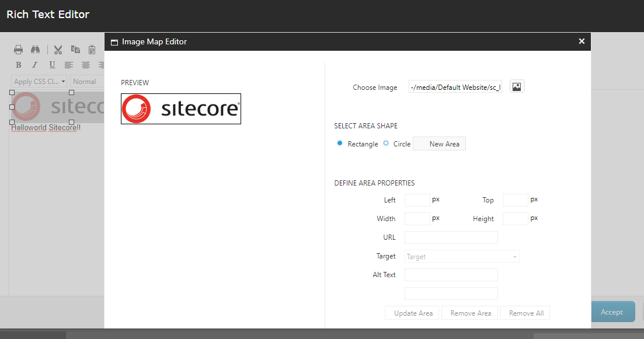Click the DEFINE AREA PROPERTIES heading
Image resolution: width=644 pixels, height=339 pixels.
tap(374, 183)
